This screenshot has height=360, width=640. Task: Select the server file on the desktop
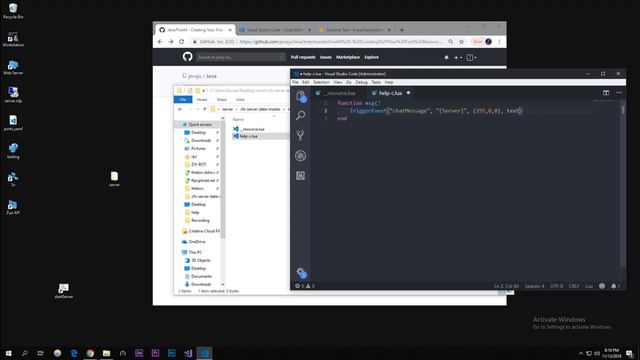(114, 179)
